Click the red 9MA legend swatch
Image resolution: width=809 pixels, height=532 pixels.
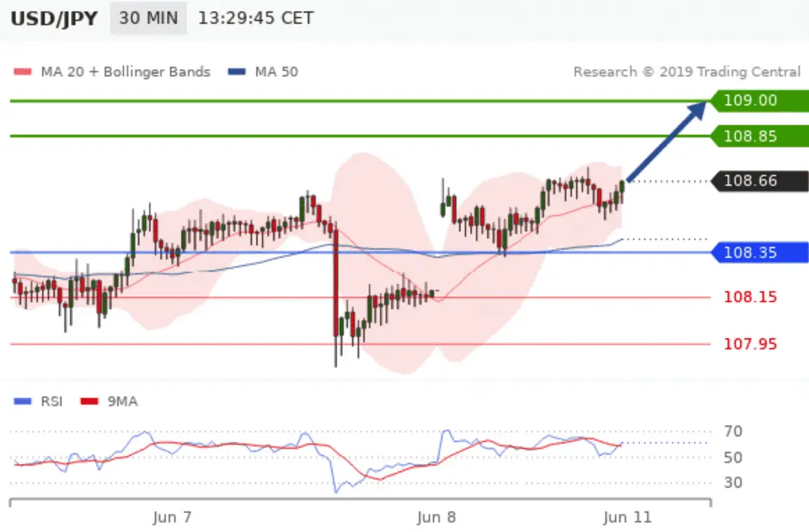[x=89, y=401]
